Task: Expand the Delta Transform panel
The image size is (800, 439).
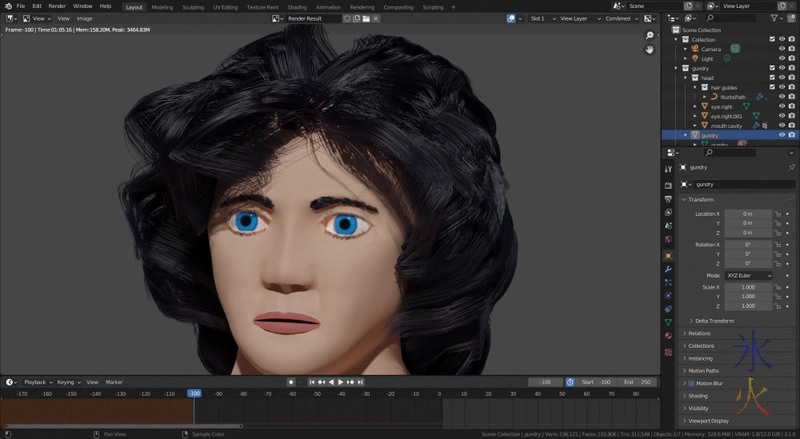Action: (714, 321)
